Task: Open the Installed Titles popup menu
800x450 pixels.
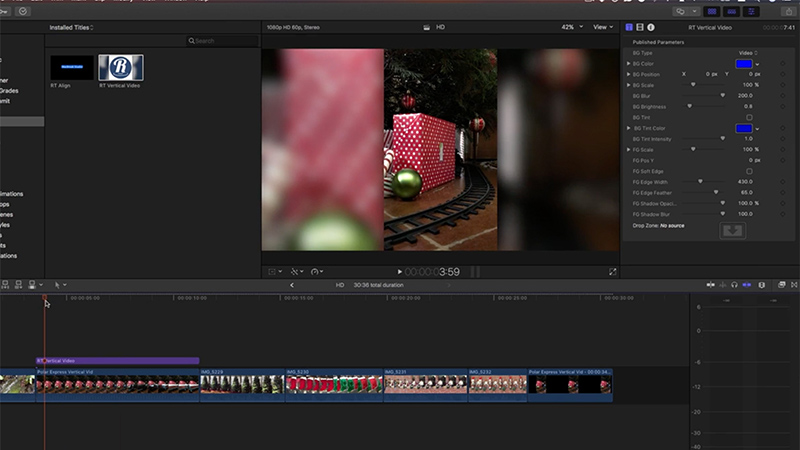Action: point(72,27)
